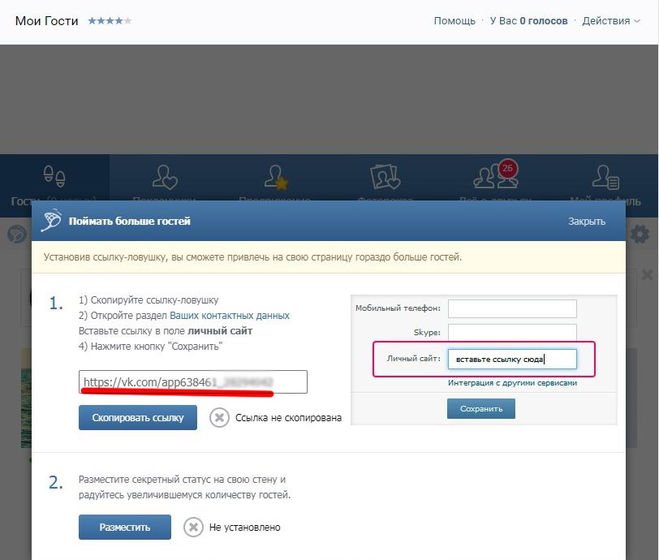The height and width of the screenshot is (560, 659).
Task: Open friends tab with 26 badge
Action: click(492, 178)
